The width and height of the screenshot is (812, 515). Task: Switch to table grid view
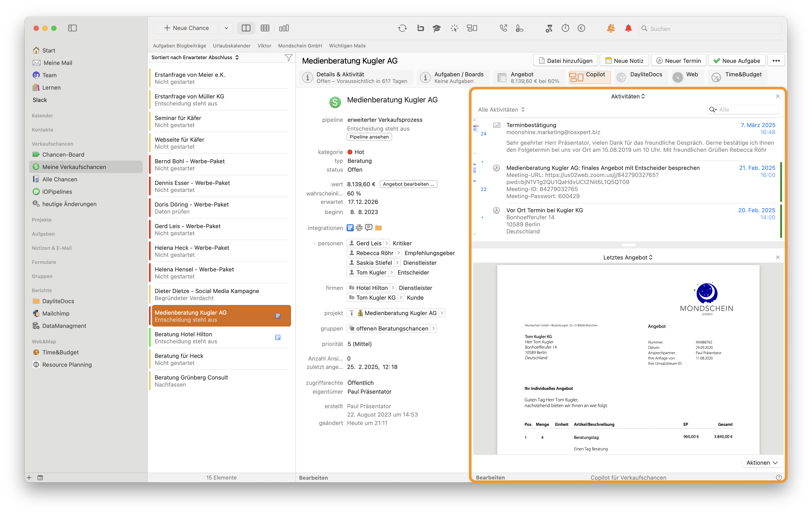click(265, 28)
